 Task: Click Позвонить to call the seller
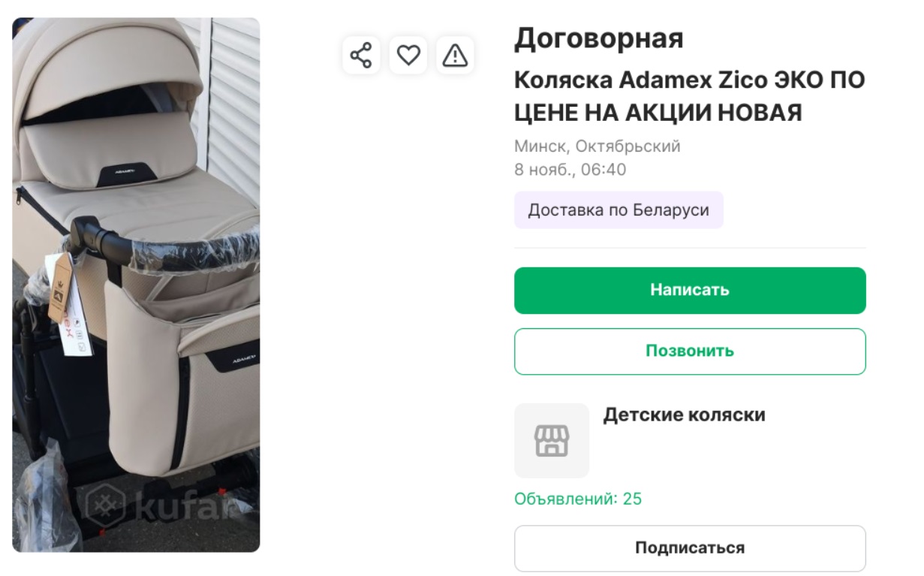tap(689, 351)
